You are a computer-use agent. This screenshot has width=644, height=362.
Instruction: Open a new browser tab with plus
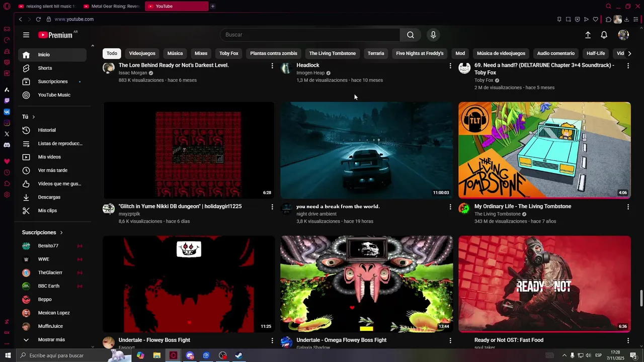pyautogui.click(x=213, y=6)
